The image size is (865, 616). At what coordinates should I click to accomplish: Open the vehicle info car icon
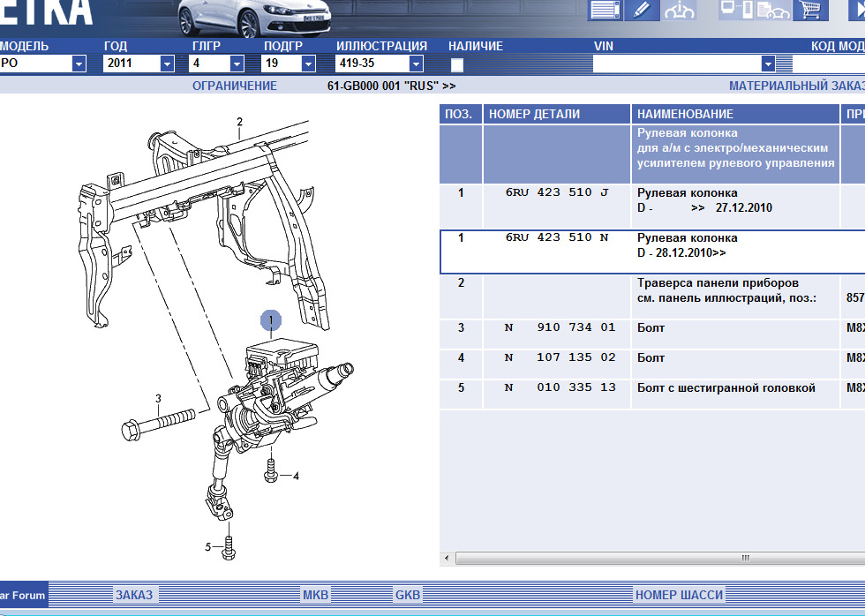(x=679, y=10)
